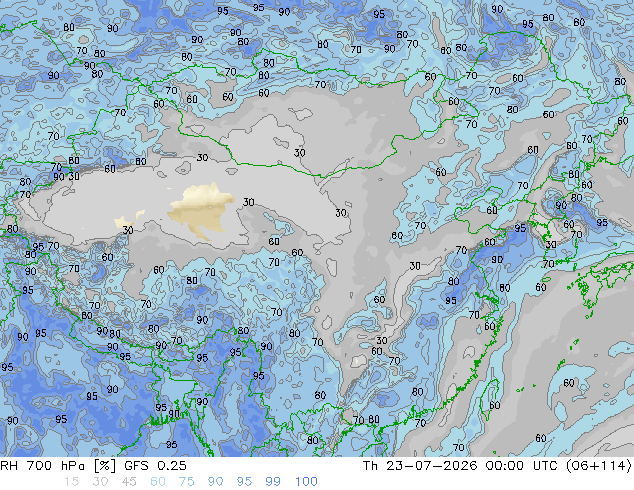Click the legend value 95 in color scale

tap(244, 482)
